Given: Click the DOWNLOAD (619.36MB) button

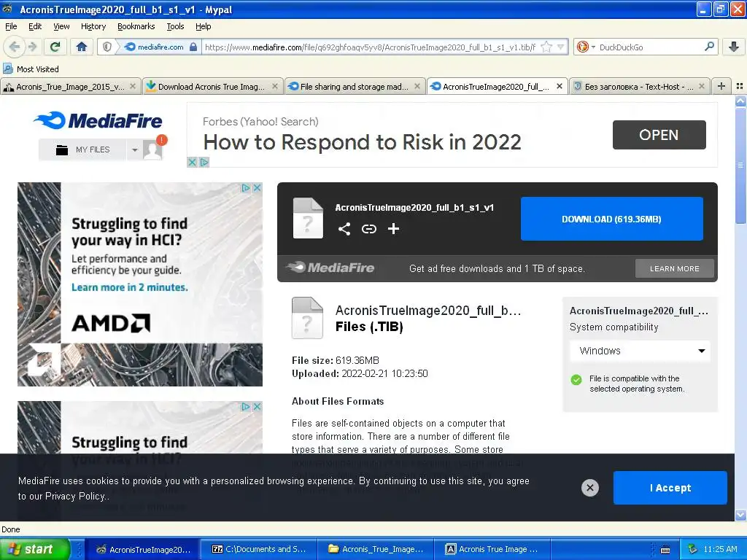Looking at the screenshot, I should pos(612,219).
